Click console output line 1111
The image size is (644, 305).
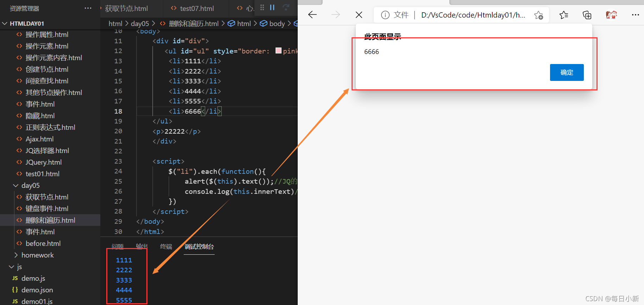124,260
